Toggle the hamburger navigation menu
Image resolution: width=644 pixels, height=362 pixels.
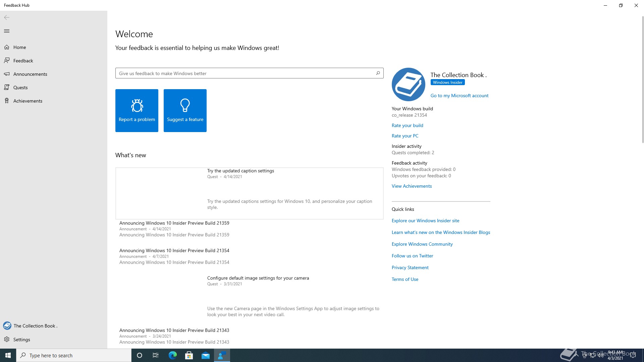point(7,31)
